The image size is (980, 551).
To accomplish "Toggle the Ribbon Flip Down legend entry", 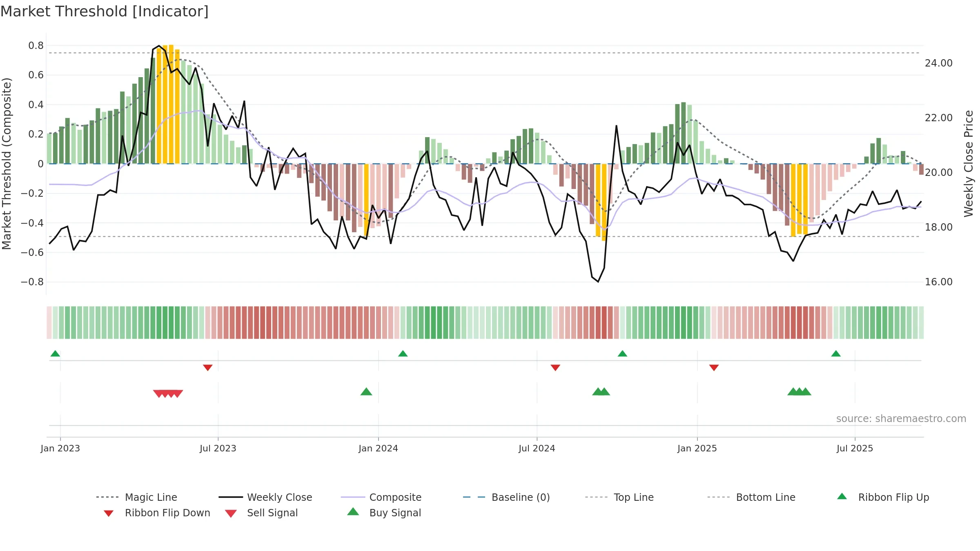I will pyautogui.click(x=157, y=513).
